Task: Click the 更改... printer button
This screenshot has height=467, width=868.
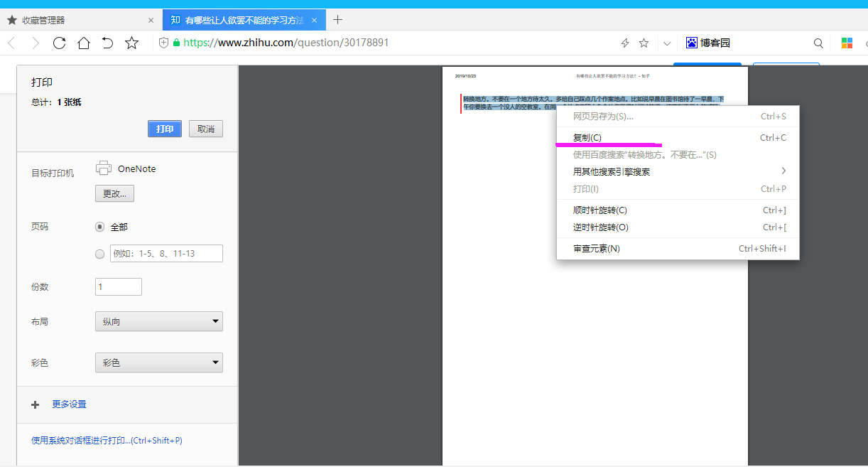Action: [x=114, y=193]
